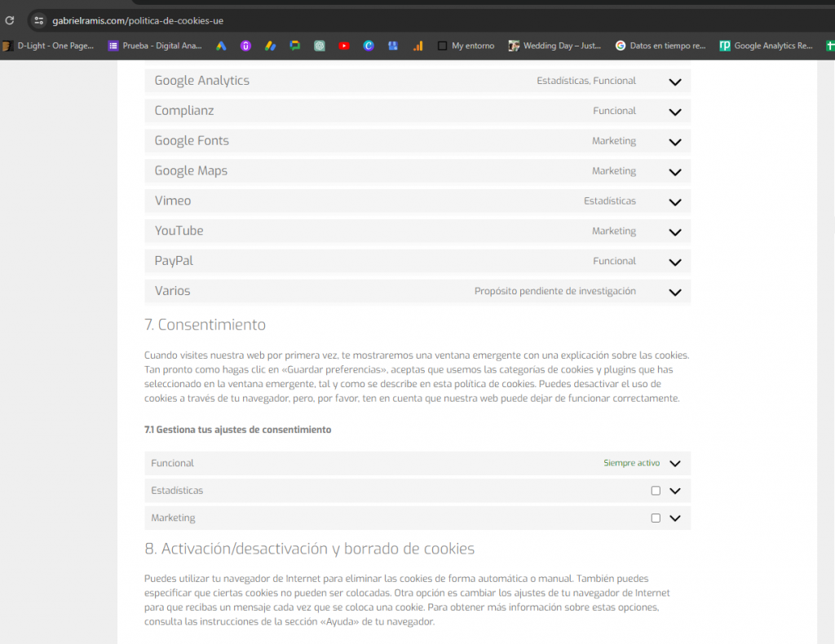Expand the Vimeo cookie entry
The width and height of the screenshot is (835, 644).
[x=675, y=202]
